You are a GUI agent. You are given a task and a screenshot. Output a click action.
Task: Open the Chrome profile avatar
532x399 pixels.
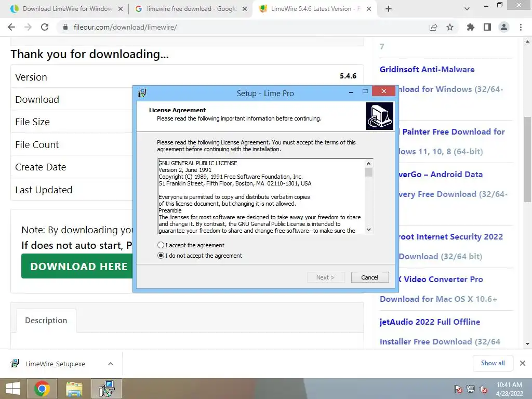[504, 27]
